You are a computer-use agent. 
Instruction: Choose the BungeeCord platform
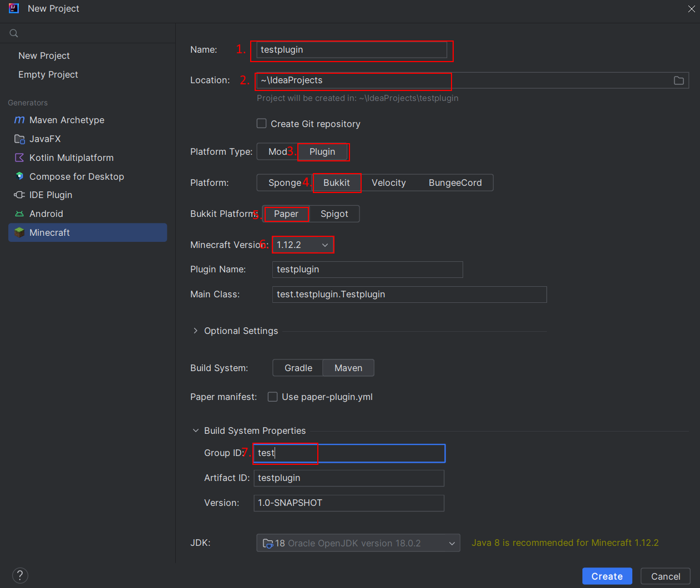(455, 183)
